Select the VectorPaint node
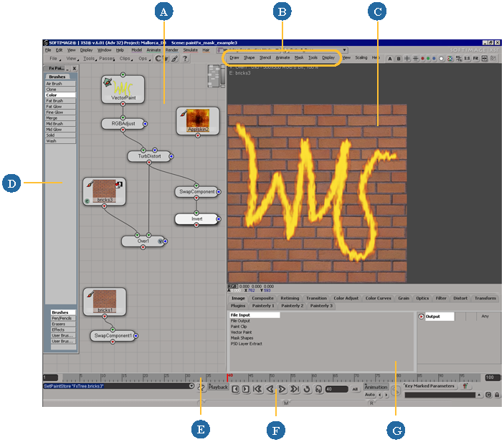Image resolution: width=504 pixels, height=442 pixels. 123,90
